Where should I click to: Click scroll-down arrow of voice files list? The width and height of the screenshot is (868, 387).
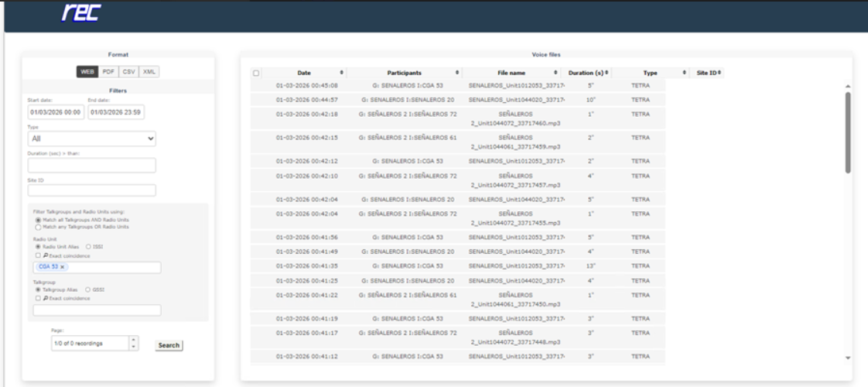(848, 358)
